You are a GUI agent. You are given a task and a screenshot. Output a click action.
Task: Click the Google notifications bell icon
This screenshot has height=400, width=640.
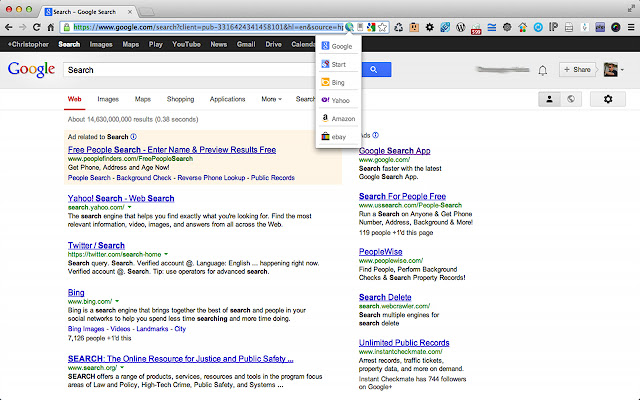(542, 70)
